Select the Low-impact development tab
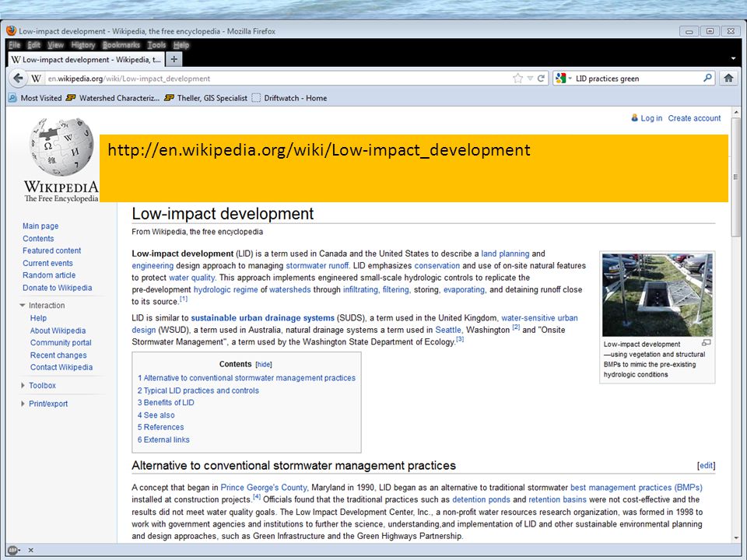This screenshot has width=747, height=560. click(x=86, y=60)
